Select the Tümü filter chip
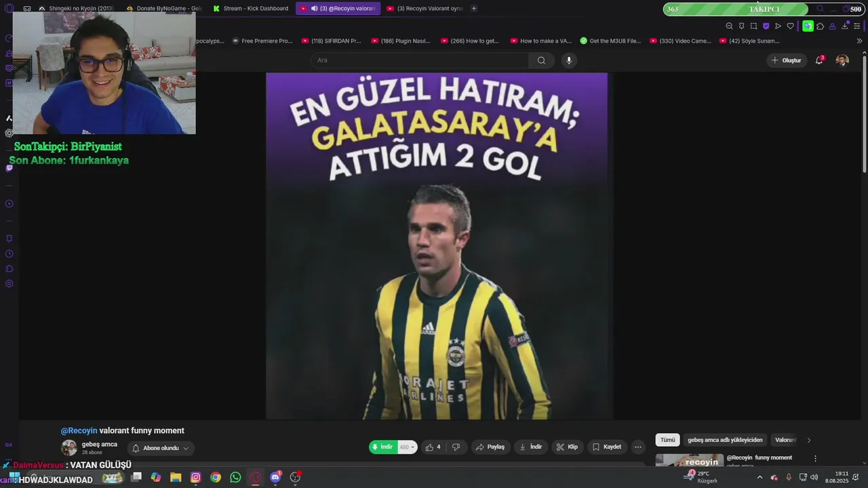 [668, 440]
